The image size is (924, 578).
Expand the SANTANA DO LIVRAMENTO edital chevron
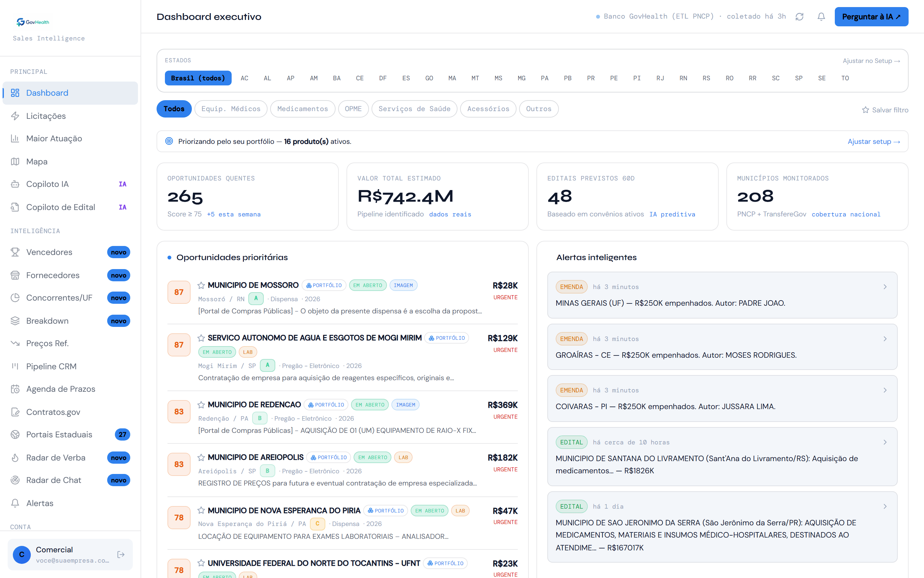[x=885, y=442]
